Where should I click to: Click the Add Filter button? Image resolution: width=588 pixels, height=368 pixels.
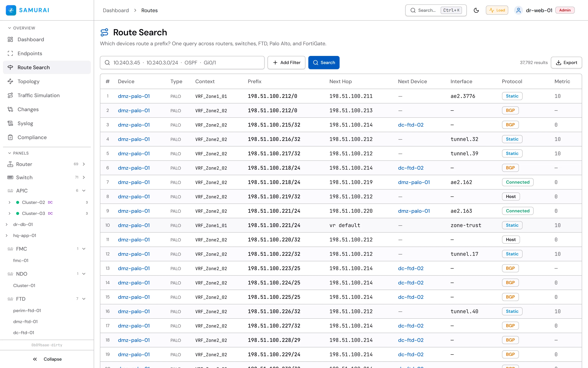point(286,63)
